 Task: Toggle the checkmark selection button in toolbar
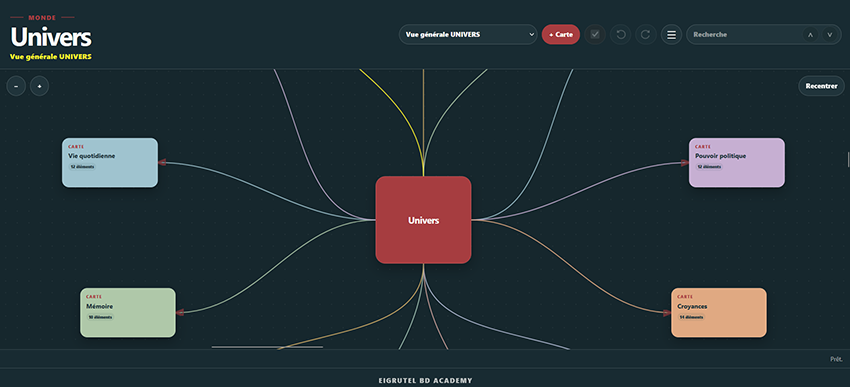[x=595, y=35]
